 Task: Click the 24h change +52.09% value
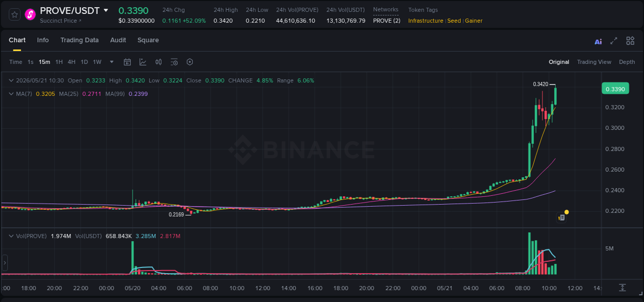tap(194, 21)
